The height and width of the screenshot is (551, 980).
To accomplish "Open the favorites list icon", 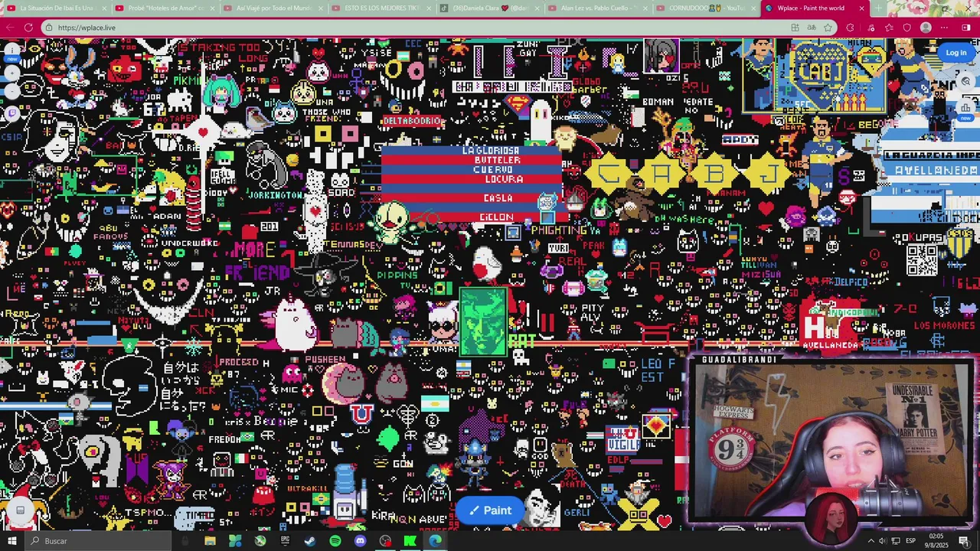I will point(889,28).
